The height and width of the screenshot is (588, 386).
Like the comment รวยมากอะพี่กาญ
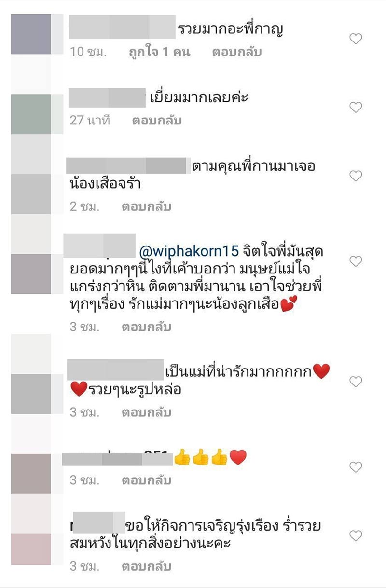click(x=356, y=39)
